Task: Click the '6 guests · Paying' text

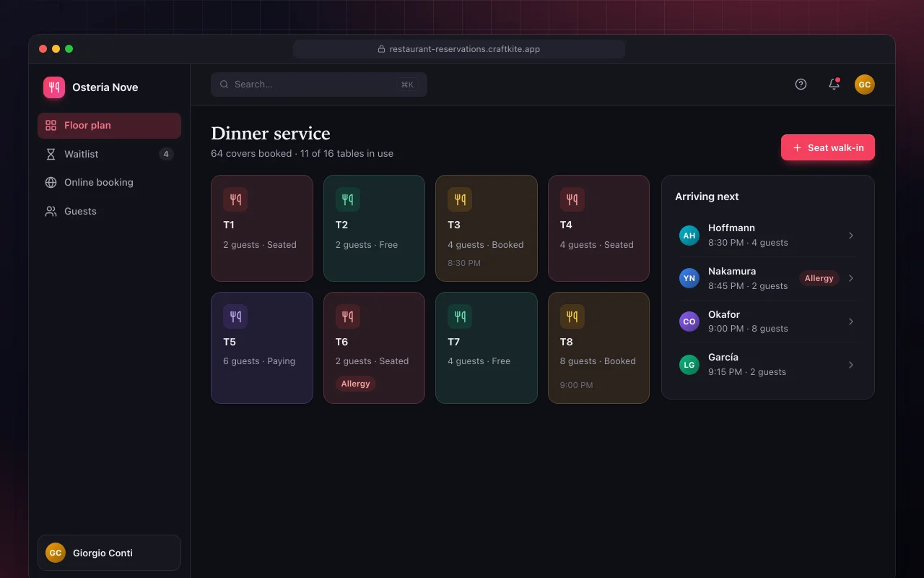Action: [259, 361]
